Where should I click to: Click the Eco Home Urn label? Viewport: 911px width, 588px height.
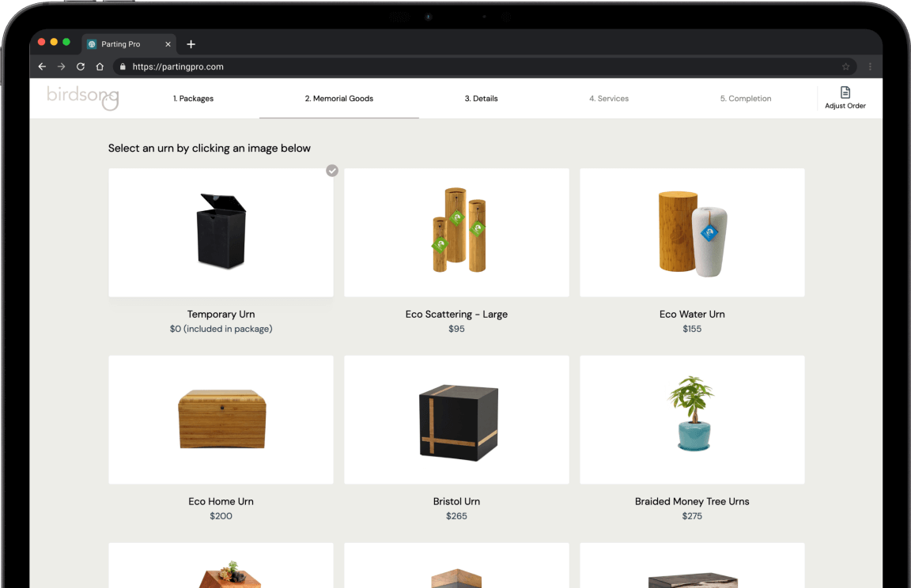(221, 502)
